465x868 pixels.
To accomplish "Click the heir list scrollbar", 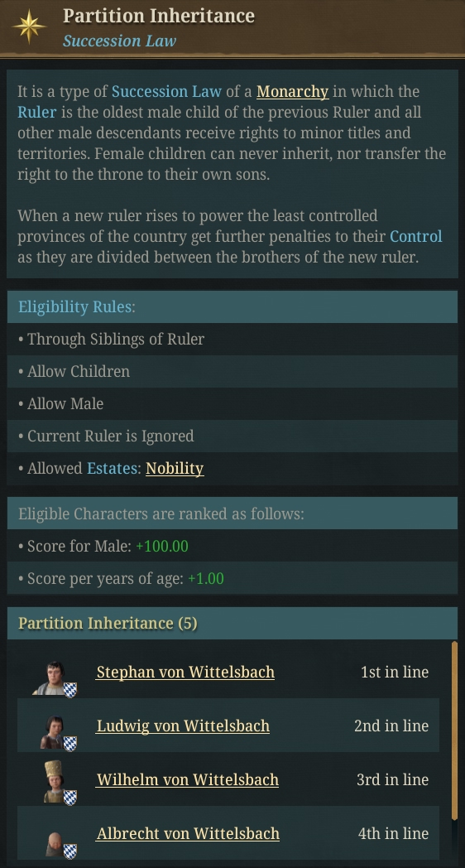I will (454, 731).
